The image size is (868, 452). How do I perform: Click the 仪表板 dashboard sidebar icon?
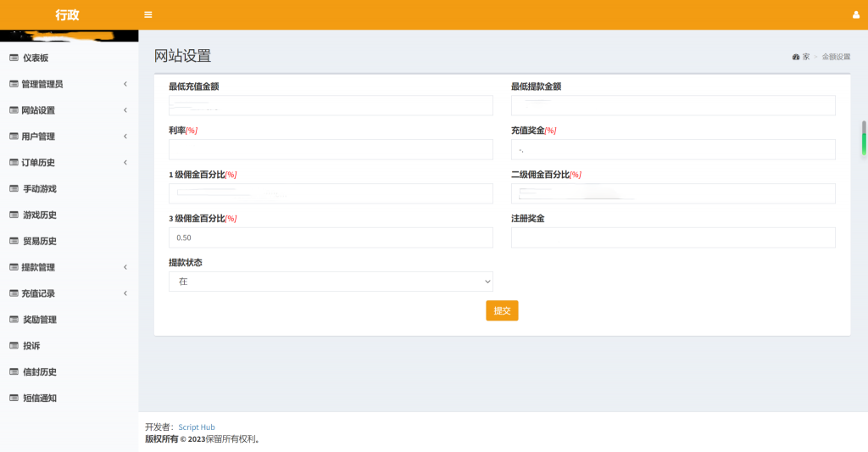click(14, 58)
